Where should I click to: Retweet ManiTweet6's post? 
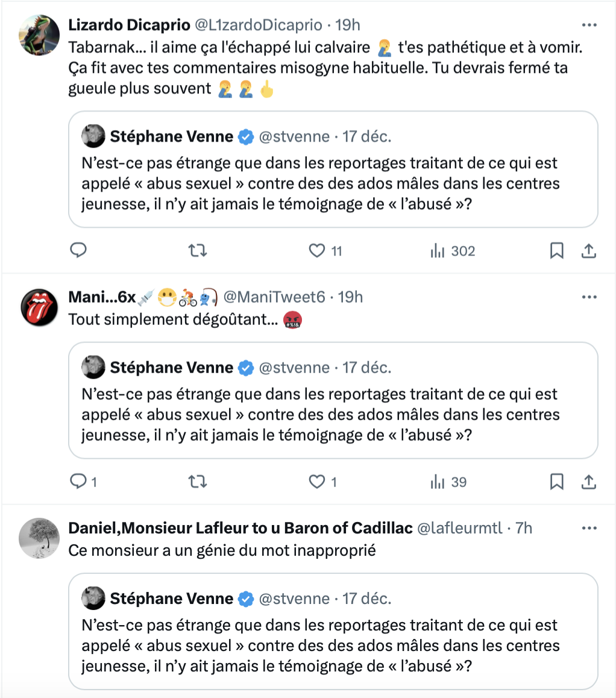tap(198, 481)
